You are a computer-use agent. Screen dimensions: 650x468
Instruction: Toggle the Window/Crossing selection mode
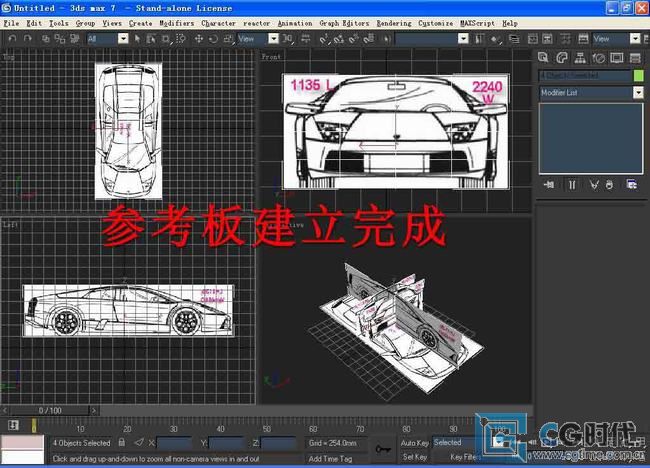point(181,39)
